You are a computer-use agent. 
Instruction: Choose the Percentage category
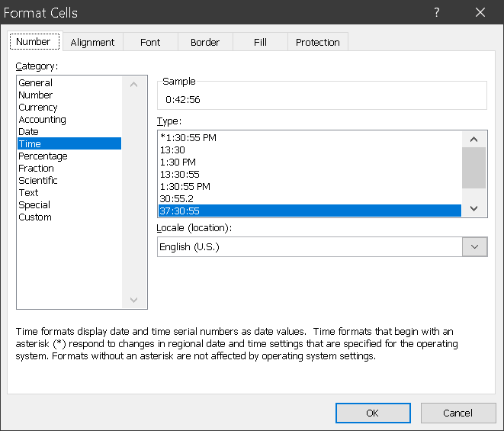pos(69,156)
